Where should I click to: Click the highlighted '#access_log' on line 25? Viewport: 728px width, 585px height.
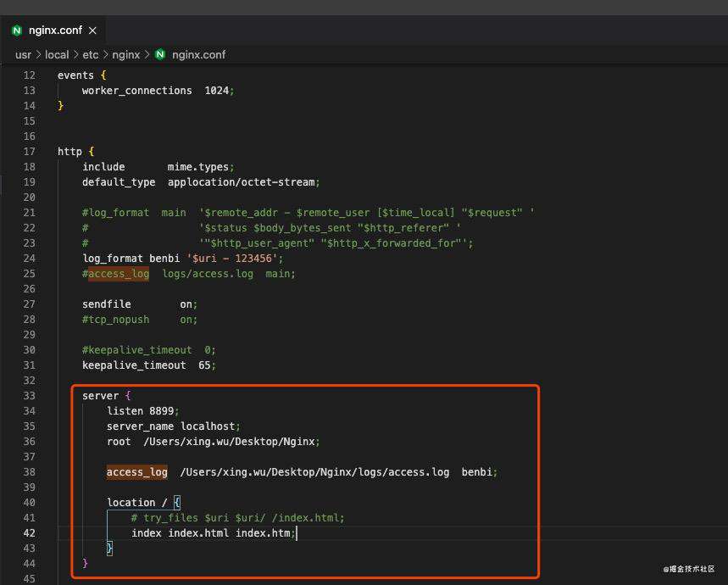coord(115,274)
